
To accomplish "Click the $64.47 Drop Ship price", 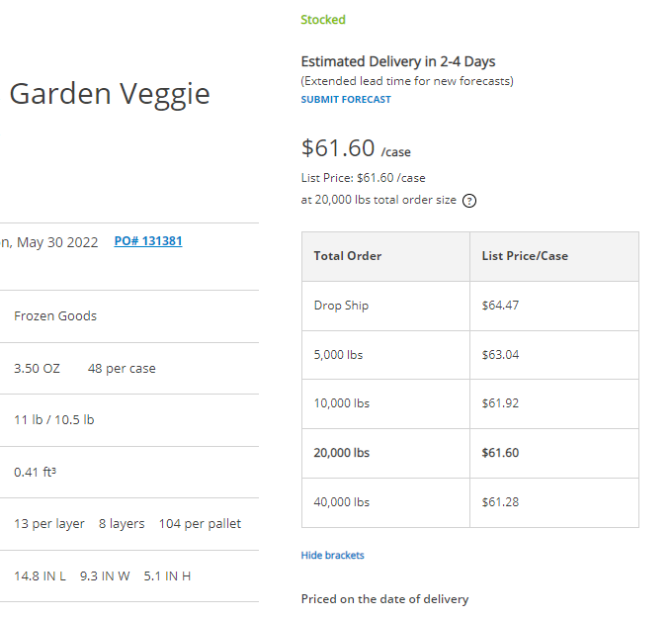I will [x=500, y=306].
